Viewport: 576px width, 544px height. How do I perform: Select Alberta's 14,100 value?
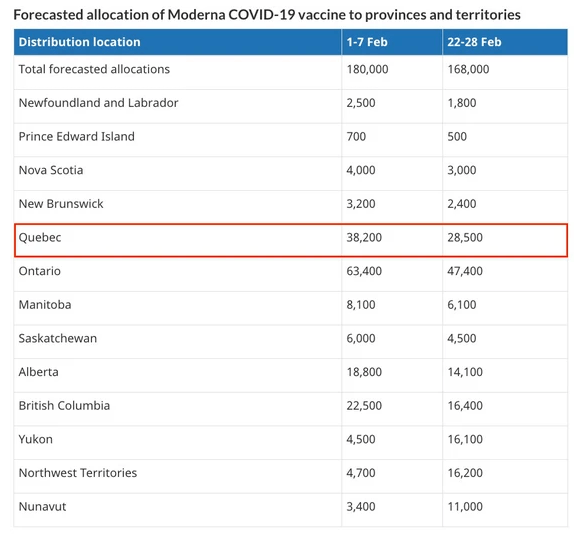tap(465, 372)
